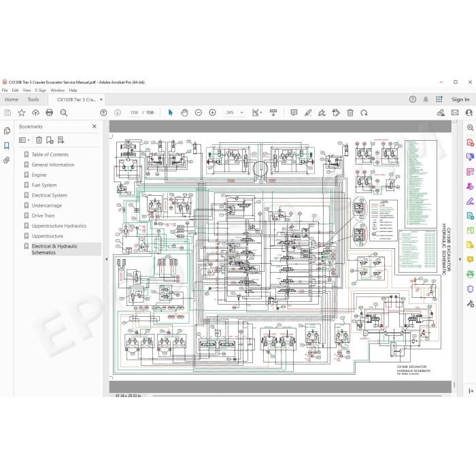Click the horizontal scrollbar below document
The height and width of the screenshot is (476, 476).
point(297,396)
